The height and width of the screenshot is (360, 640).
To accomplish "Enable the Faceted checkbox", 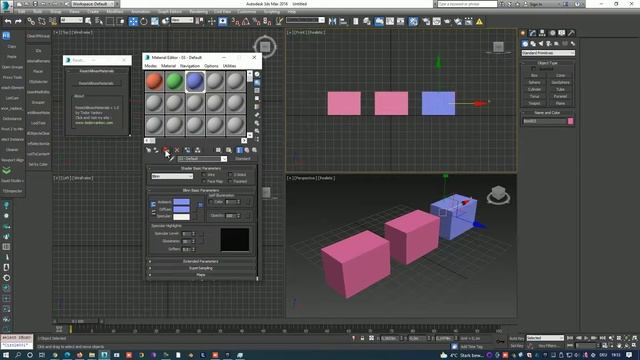I will [230, 181].
